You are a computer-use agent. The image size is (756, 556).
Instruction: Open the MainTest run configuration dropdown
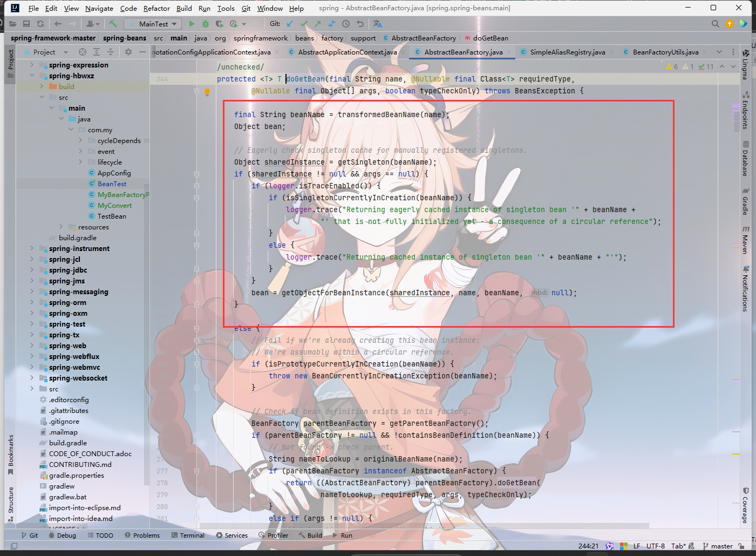tap(153, 24)
